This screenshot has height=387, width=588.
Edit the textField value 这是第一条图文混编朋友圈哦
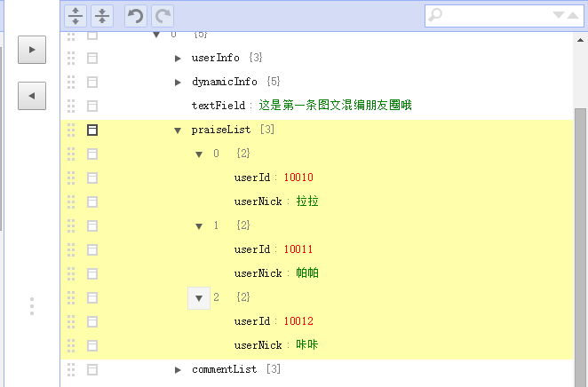[x=335, y=106]
